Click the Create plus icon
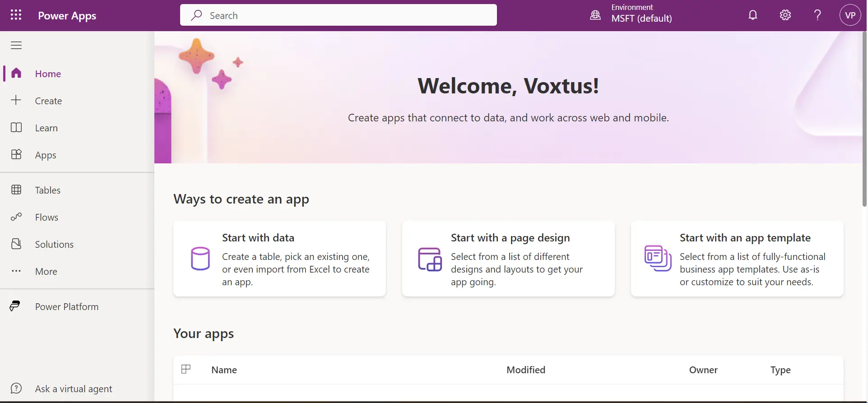Image resolution: width=868 pixels, height=403 pixels. (x=16, y=100)
